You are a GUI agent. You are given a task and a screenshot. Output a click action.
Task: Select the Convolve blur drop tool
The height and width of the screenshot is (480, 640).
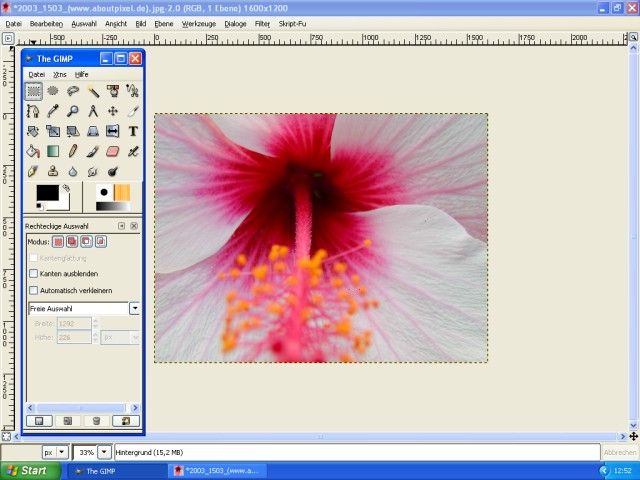[73, 171]
